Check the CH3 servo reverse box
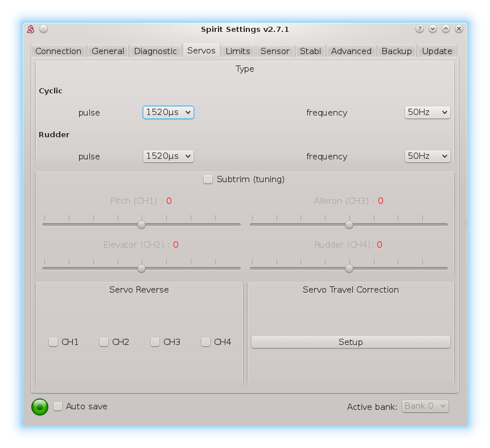The width and height of the screenshot is (490, 448). tap(155, 342)
